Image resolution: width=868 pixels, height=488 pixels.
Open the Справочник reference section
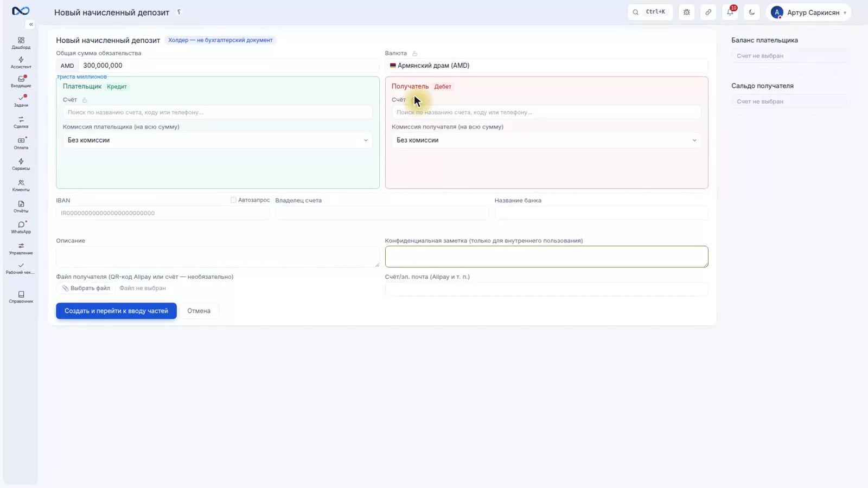tap(21, 297)
